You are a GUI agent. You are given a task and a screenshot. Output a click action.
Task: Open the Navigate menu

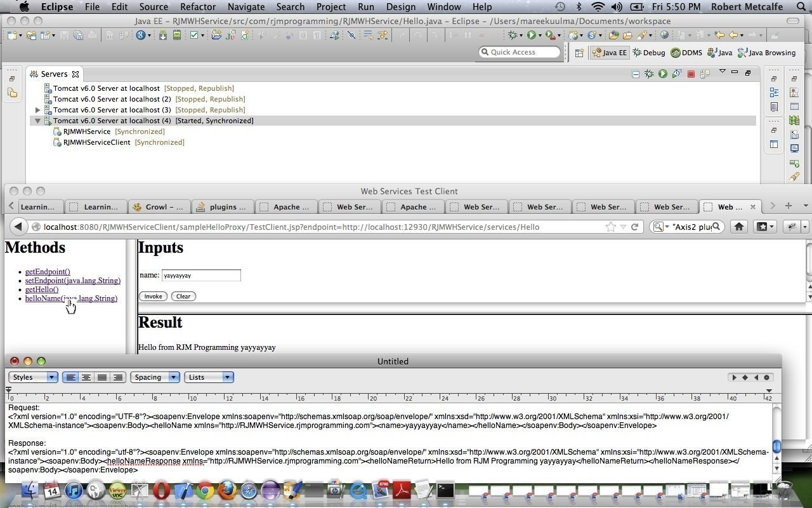point(246,7)
